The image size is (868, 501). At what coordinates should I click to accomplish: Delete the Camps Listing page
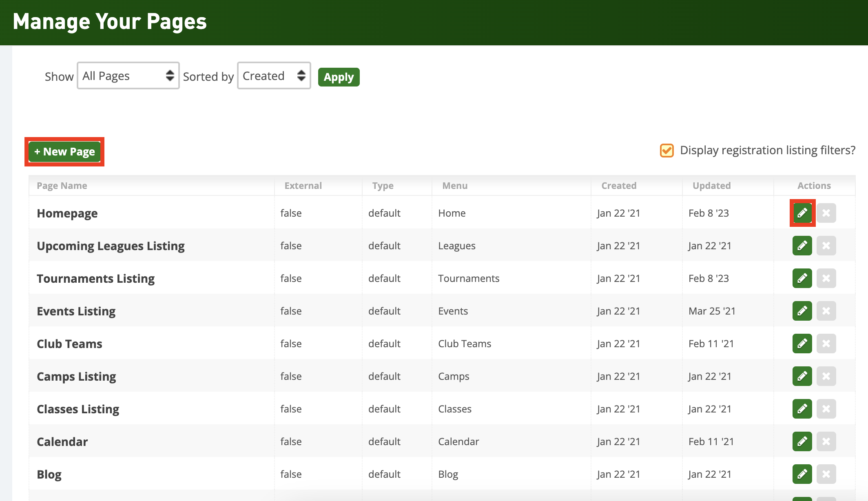click(826, 376)
